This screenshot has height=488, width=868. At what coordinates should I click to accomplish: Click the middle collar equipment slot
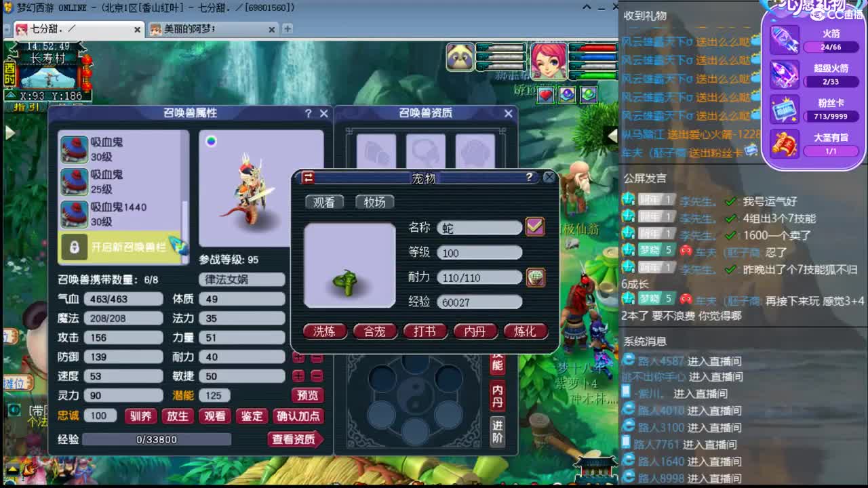tap(426, 152)
